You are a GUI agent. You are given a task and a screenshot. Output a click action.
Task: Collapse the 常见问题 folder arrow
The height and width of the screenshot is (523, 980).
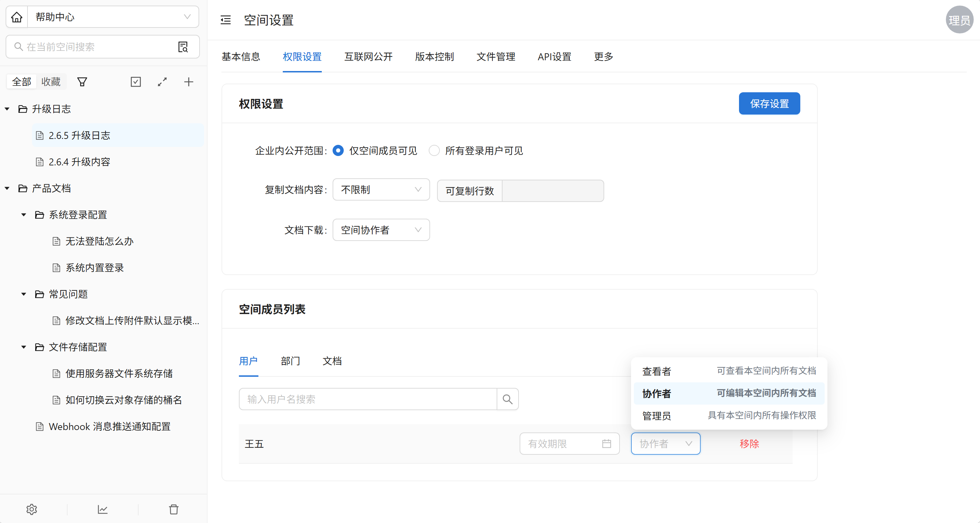tap(24, 294)
